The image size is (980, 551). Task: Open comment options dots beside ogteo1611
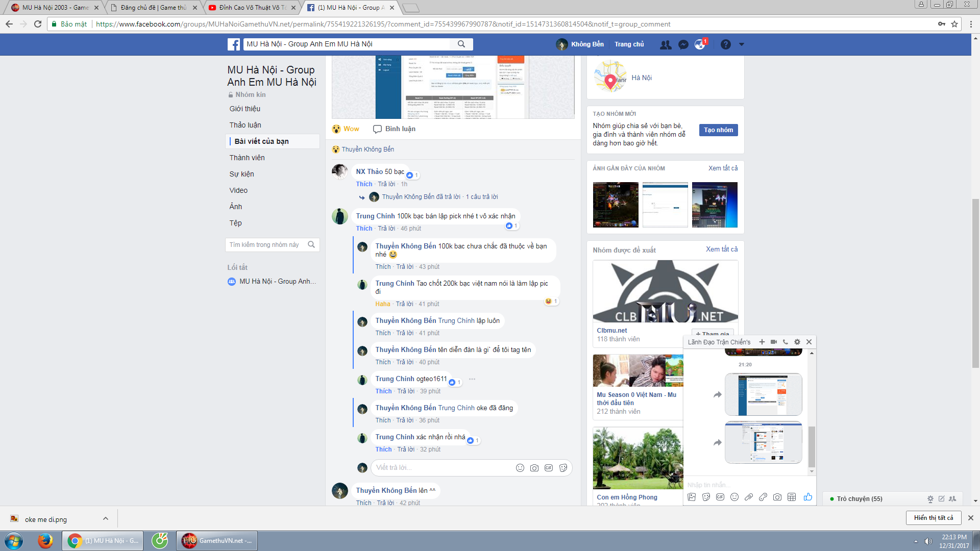coord(472,379)
